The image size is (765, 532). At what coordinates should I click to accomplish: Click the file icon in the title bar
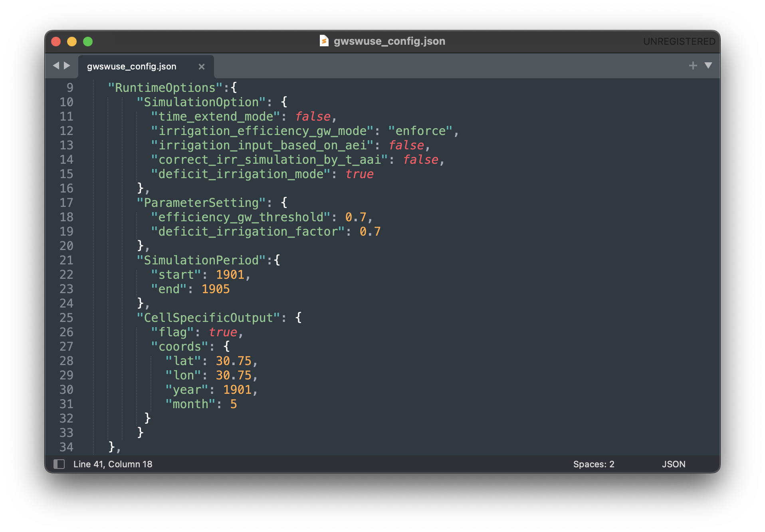point(324,41)
